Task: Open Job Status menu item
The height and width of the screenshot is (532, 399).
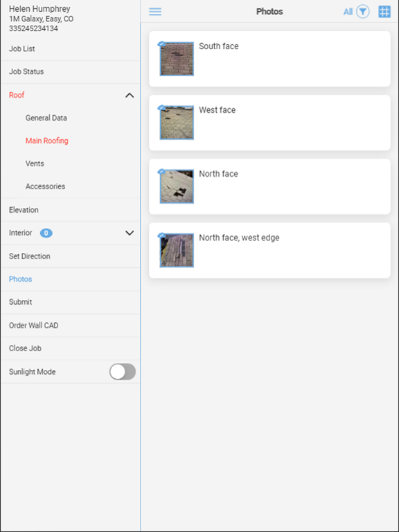Action: [x=70, y=72]
